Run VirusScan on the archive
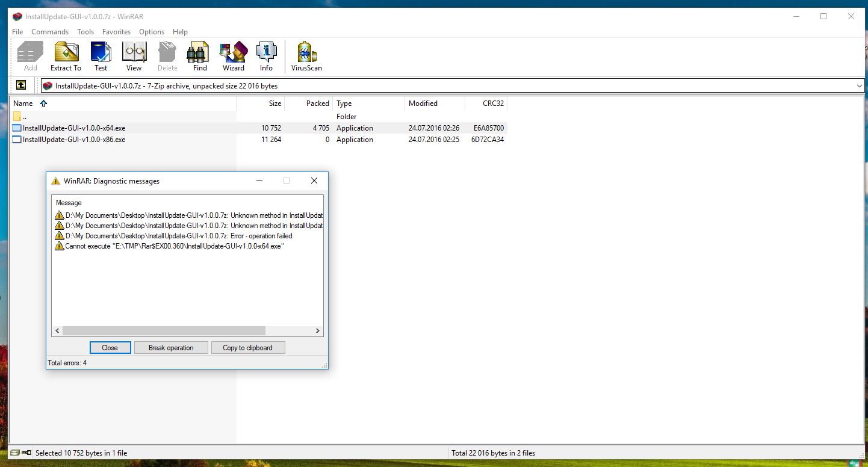 (x=306, y=57)
